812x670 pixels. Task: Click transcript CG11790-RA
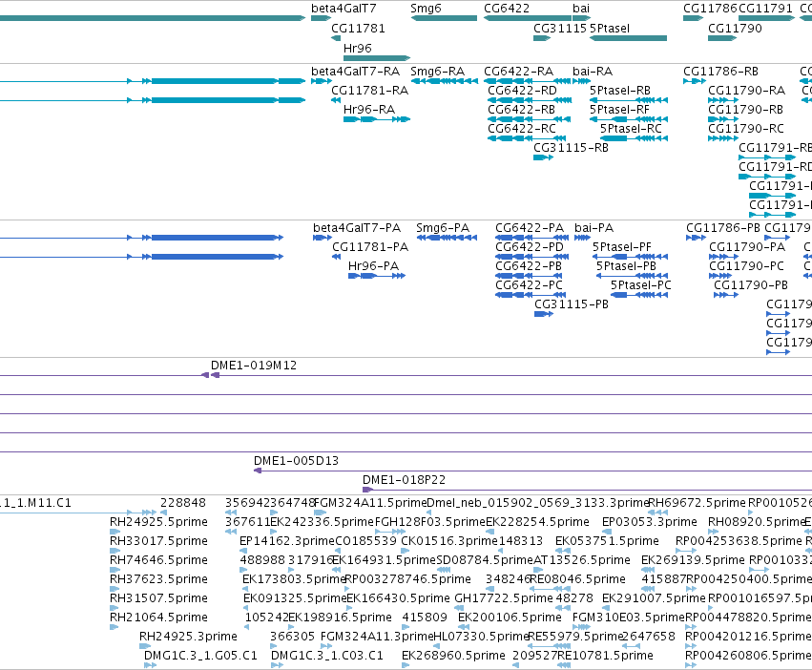723,100
